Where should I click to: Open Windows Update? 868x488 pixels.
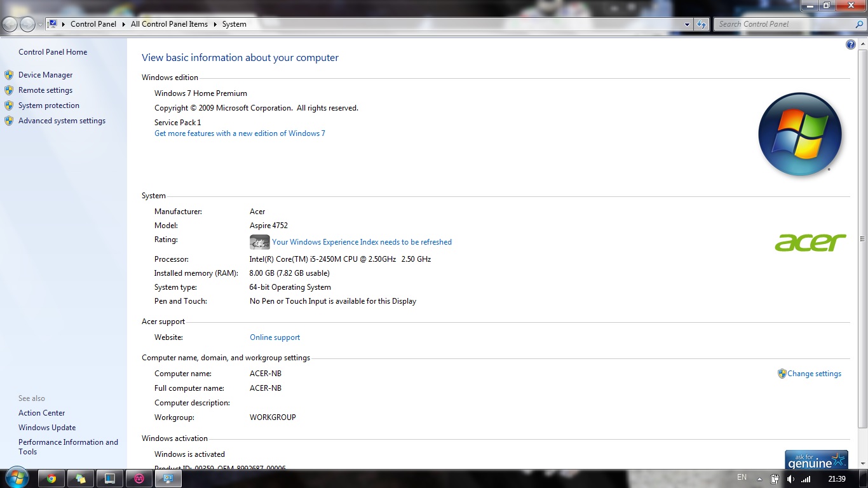coord(47,428)
